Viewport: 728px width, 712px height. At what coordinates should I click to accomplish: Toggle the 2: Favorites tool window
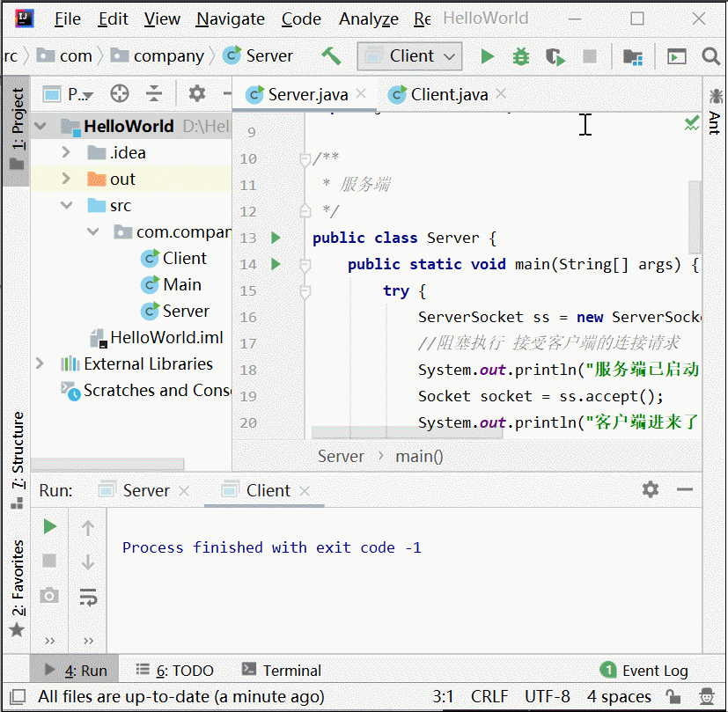point(17,588)
